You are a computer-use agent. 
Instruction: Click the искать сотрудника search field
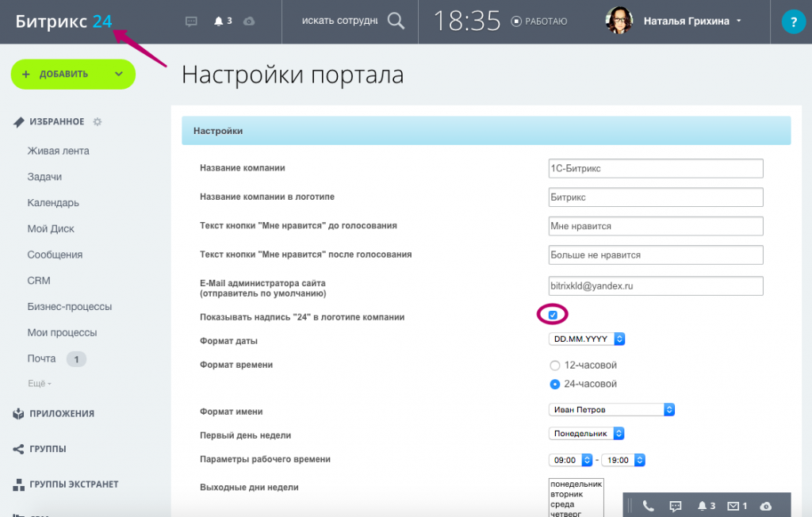(x=339, y=21)
